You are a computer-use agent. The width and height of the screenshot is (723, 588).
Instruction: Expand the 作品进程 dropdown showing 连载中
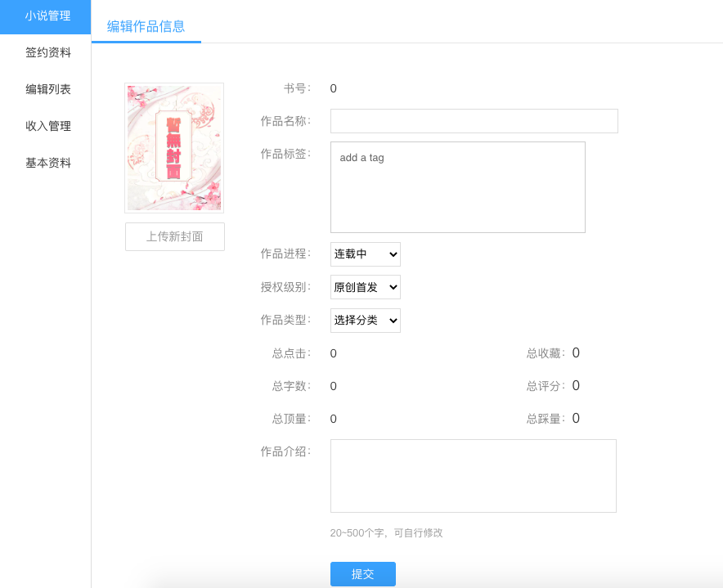365,254
